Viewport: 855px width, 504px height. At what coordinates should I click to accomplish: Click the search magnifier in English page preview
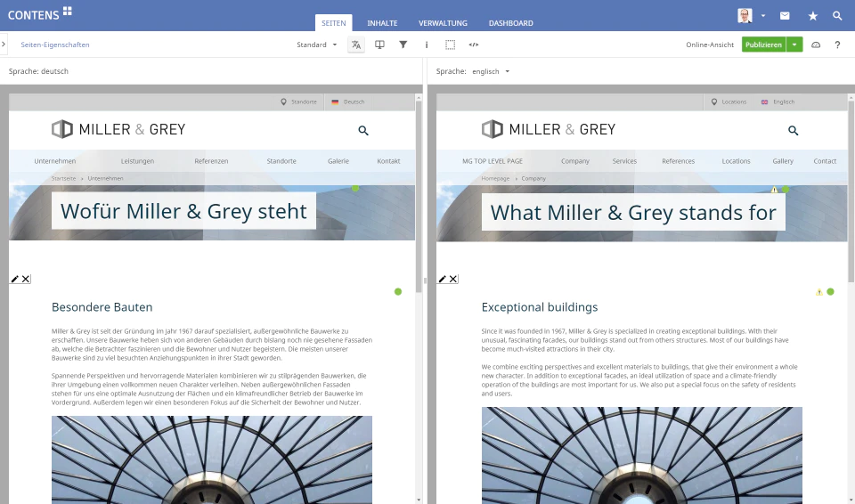click(x=794, y=130)
